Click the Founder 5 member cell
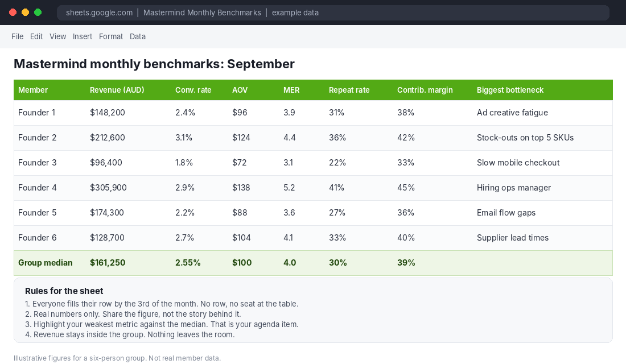This screenshot has width=626, height=364. coord(38,213)
